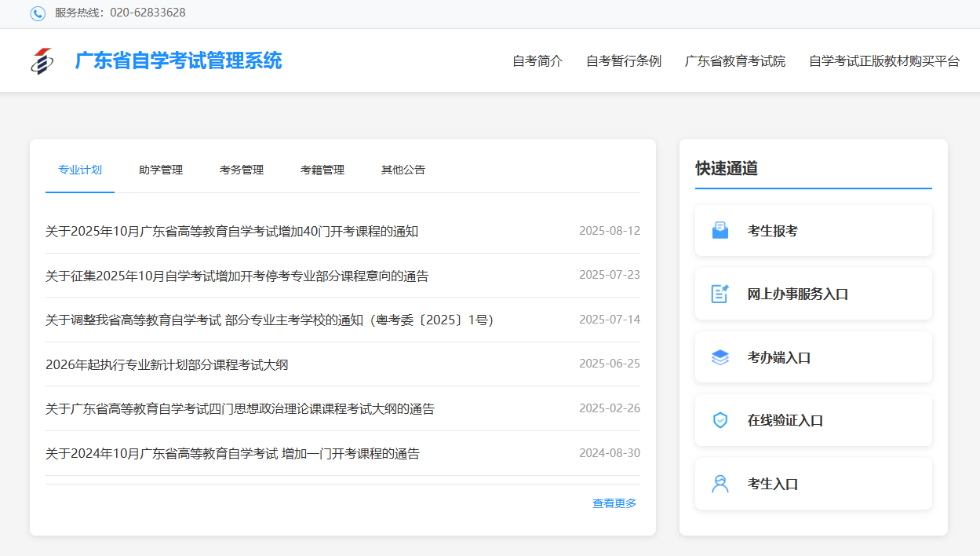Go to 自考暂行条例 in the navigation bar

[624, 61]
